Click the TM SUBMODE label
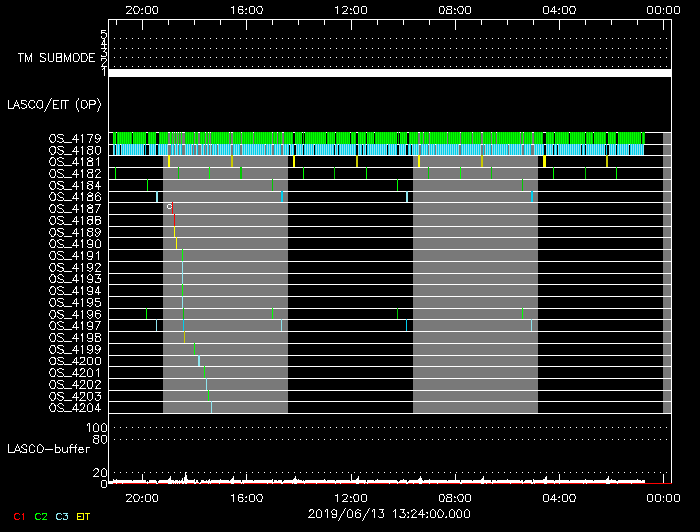 [57, 58]
